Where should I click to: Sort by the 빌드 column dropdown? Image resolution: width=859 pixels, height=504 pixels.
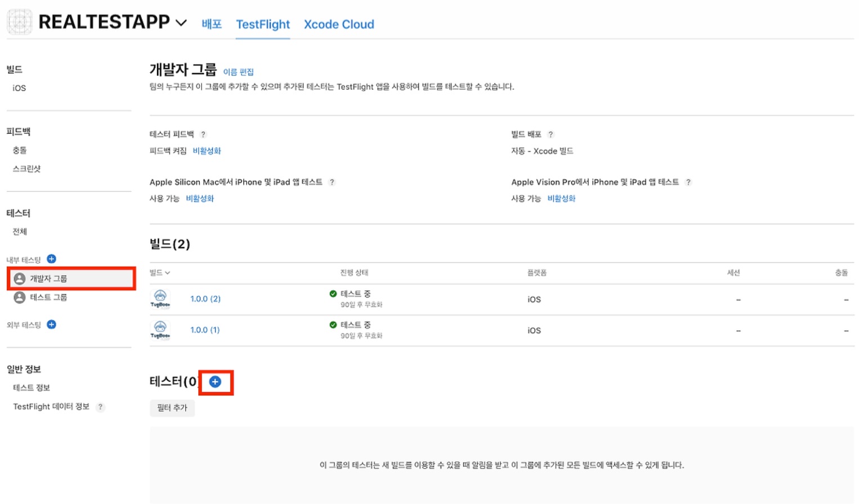coord(160,273)
